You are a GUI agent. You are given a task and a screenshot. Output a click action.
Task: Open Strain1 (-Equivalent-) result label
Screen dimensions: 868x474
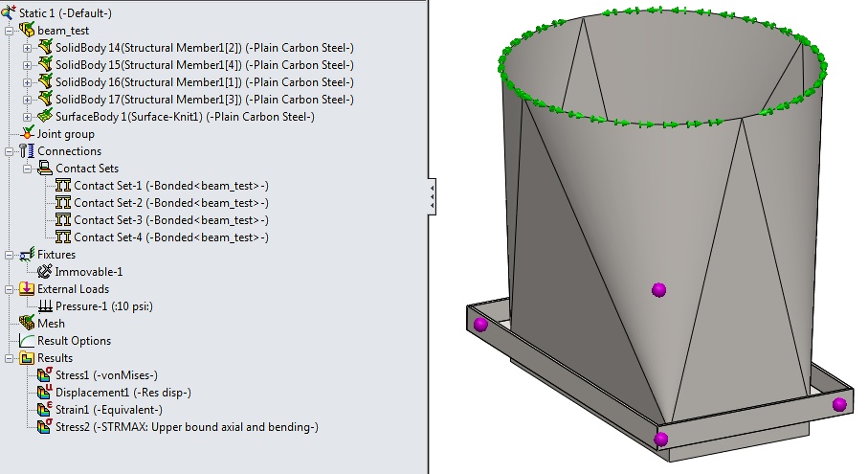[109, 410]
